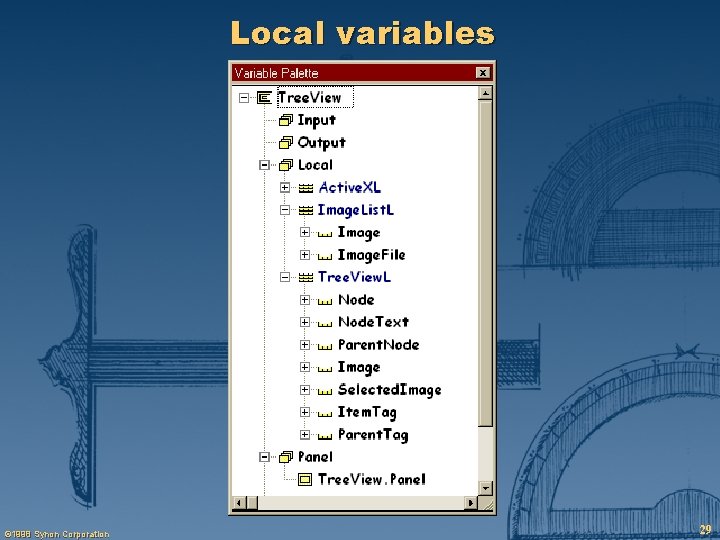The height and width of the screenshot is (540, 720).
Task: Select the ImageFile label
Action: point(371,255)
